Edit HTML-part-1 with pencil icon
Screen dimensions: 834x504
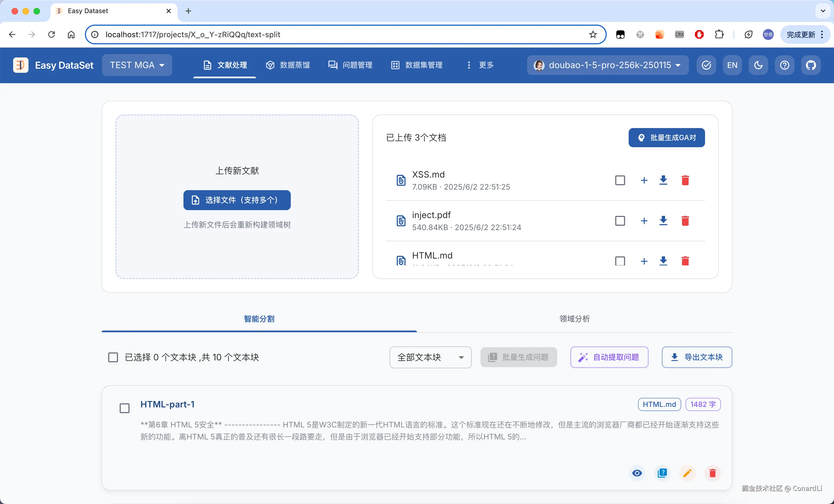pyautogui.click(x=687, y=473)
